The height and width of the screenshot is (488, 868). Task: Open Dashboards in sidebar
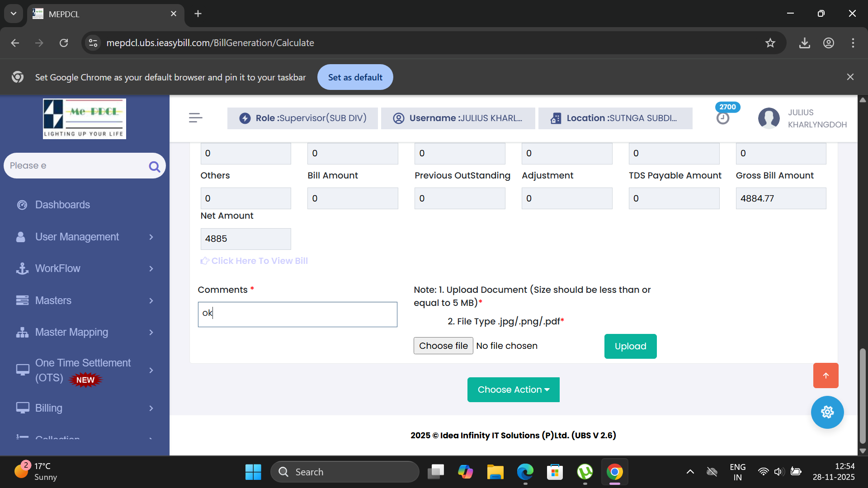tap(62, 205)
